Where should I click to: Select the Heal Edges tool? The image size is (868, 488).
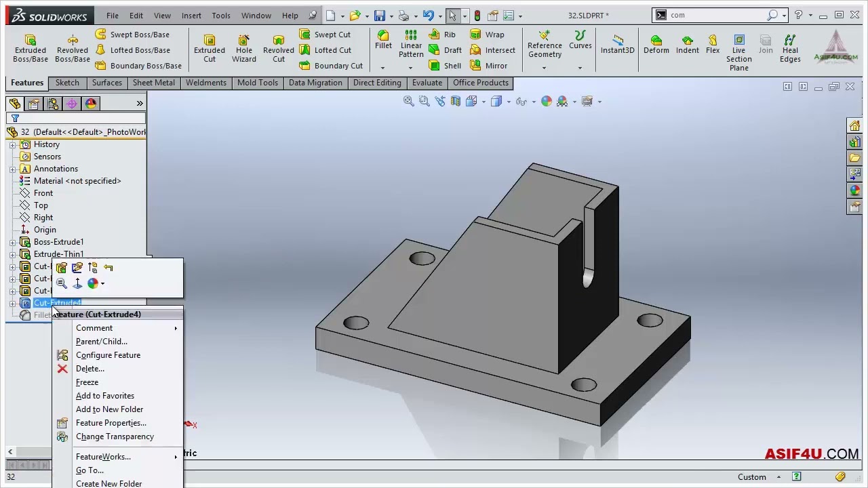(790, 49)
